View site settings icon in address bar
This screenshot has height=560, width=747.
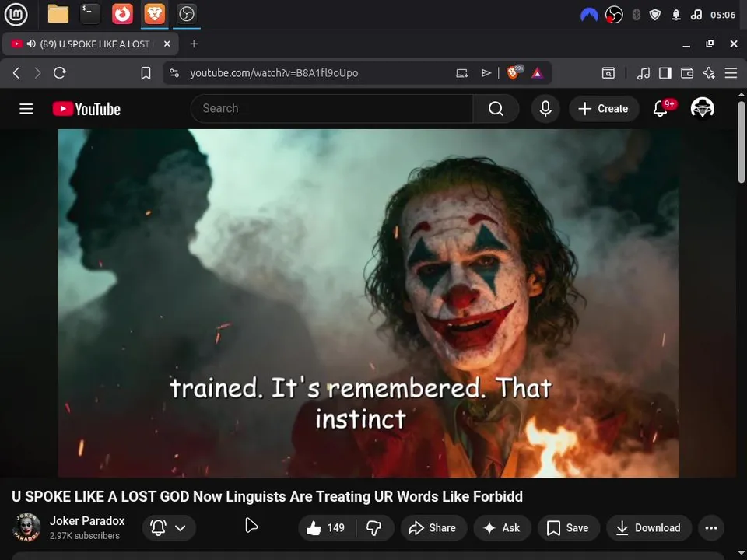(174, 73)
